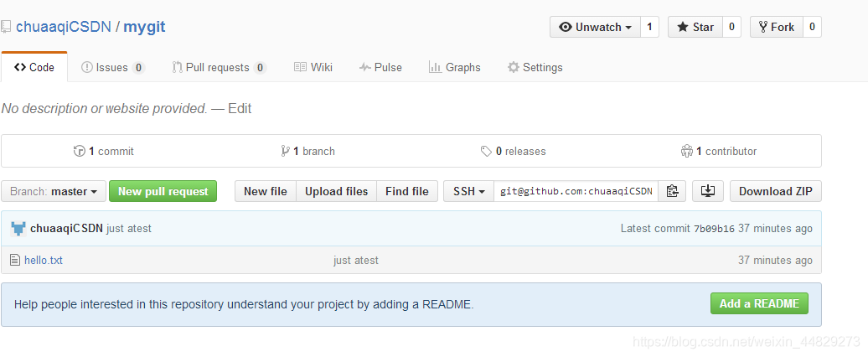Open the Pulse tab
This screenshot has width=868, height=357.
point(380,68)
